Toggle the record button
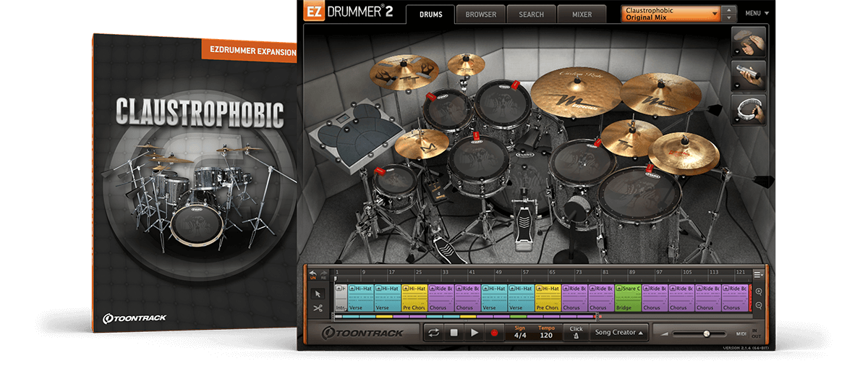The image size is (868, 374). click(495, 333)
